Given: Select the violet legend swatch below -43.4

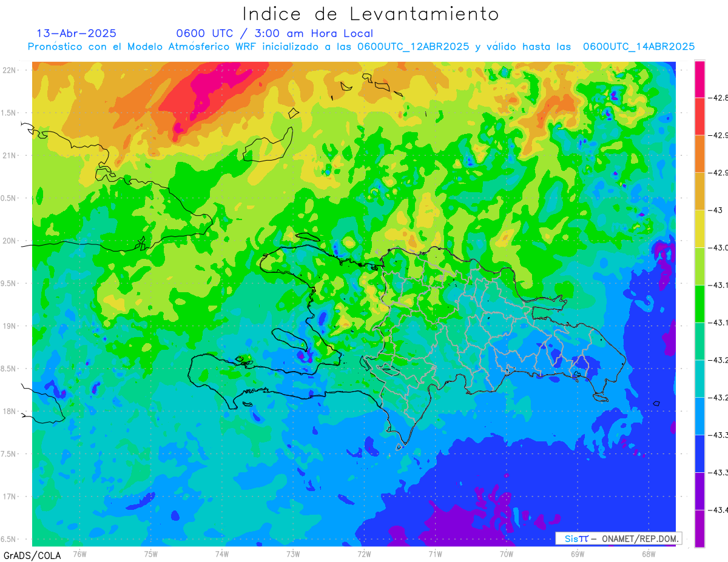Looking at the screenshot, I should click(699, 529).
